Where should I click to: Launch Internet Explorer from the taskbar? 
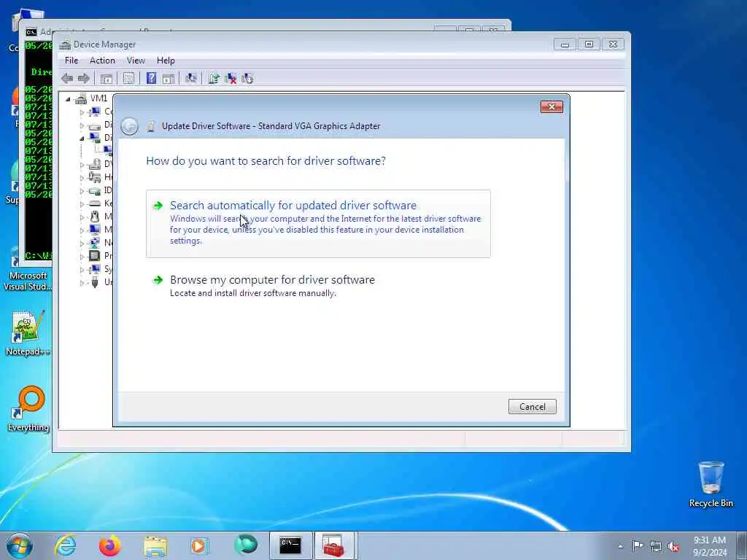click(x=65, y=545)
